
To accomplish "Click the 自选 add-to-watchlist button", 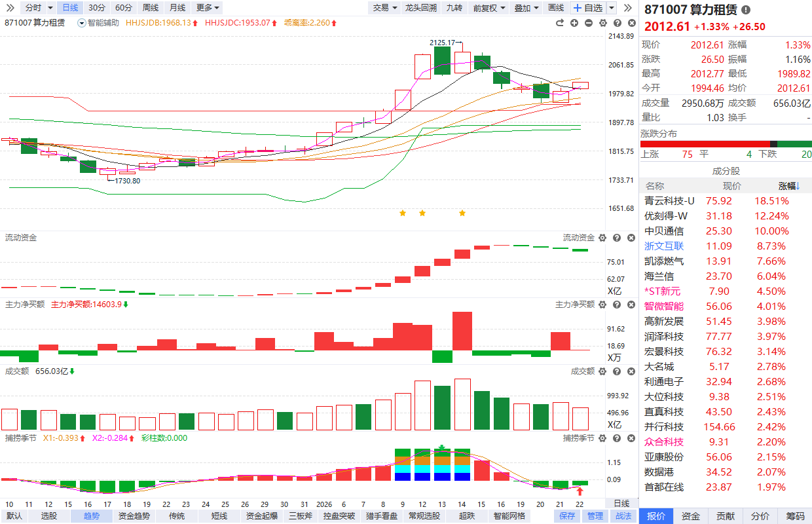I will 587,8.
